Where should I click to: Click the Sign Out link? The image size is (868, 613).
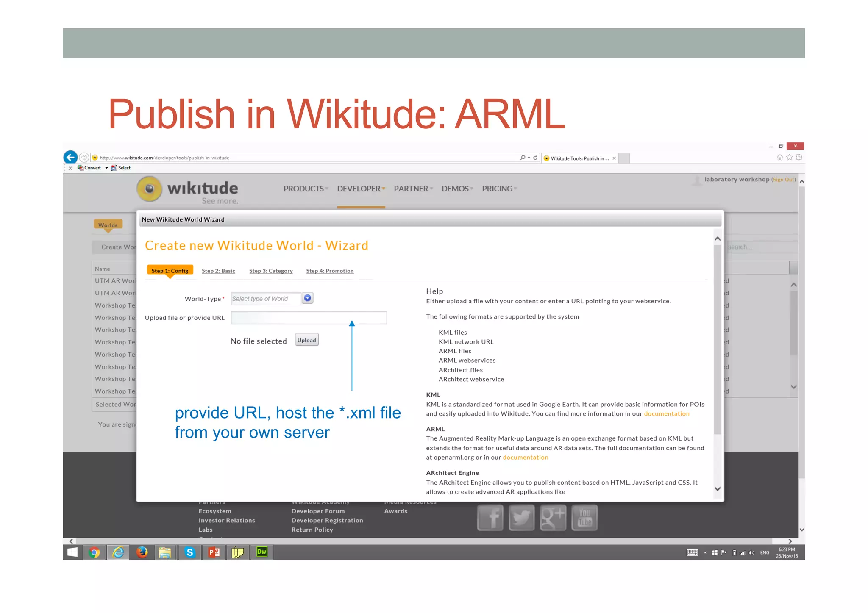pyautogui.click(x=783, y=180)
